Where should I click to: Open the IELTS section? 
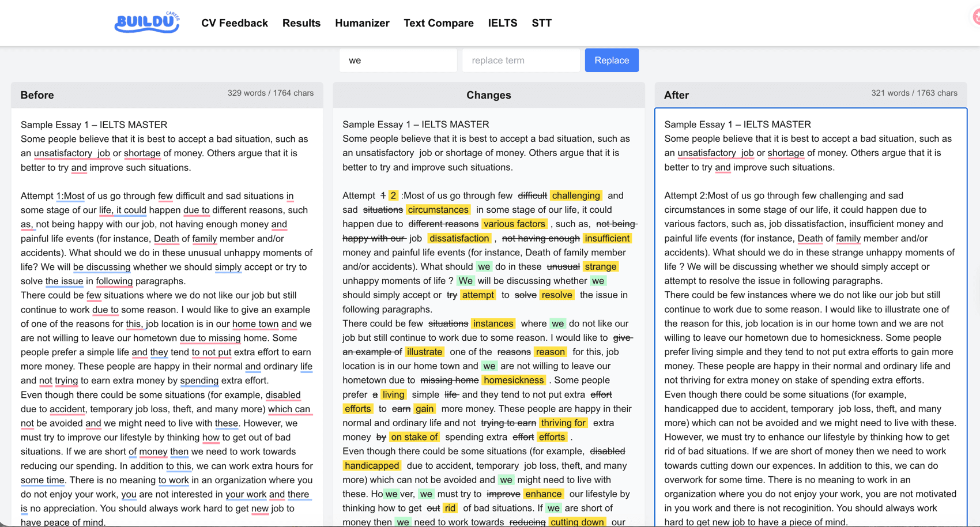coord(503,23)
